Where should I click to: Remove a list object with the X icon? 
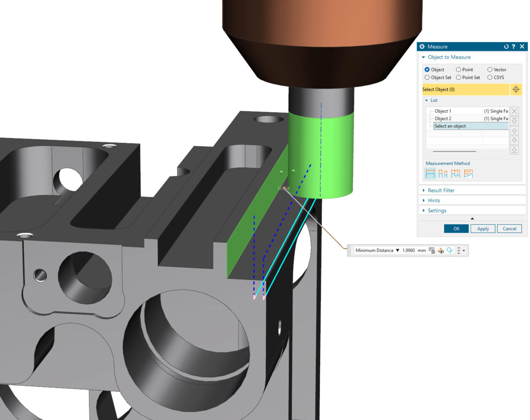pos(515,111)
